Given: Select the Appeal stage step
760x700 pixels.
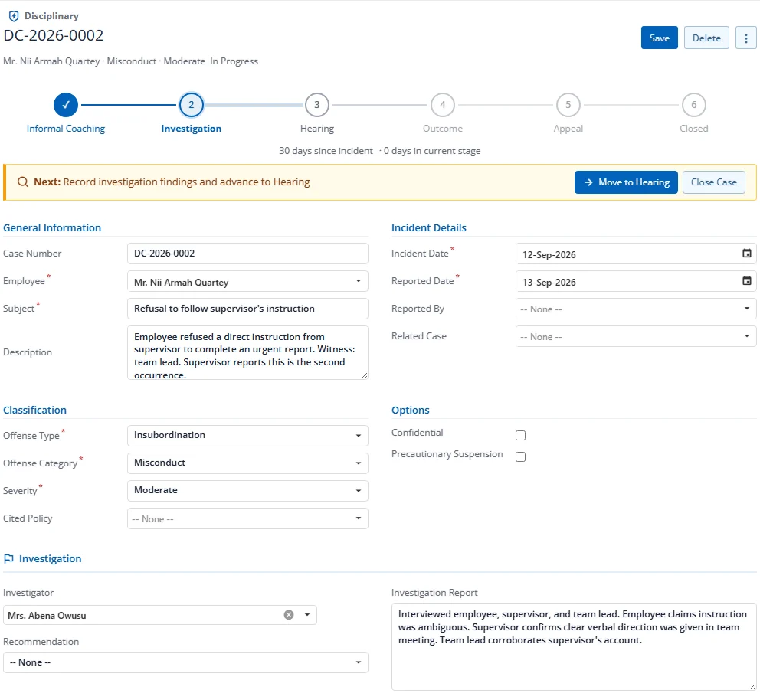Looking at the screenshot, I should (568, 105).
